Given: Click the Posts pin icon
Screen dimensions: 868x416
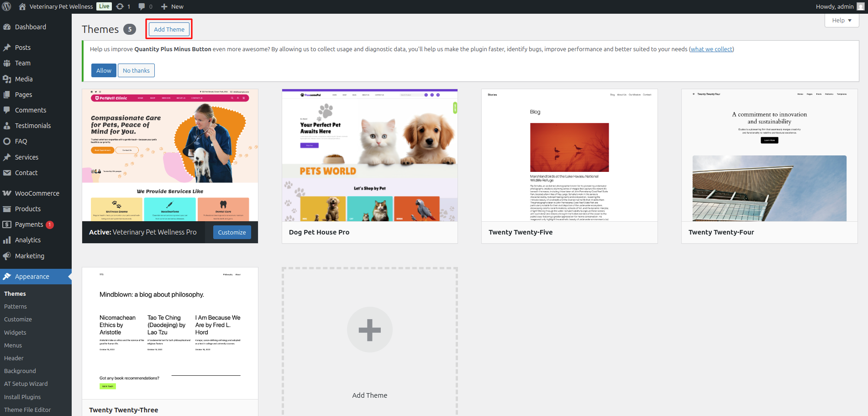Looking at the screenshot, I should [x=7, y=48].
